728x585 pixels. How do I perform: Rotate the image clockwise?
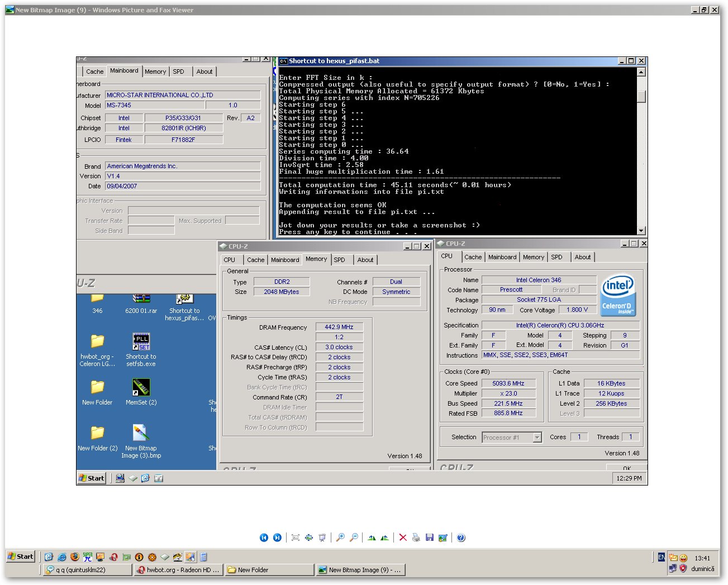[x=372, y=538]
